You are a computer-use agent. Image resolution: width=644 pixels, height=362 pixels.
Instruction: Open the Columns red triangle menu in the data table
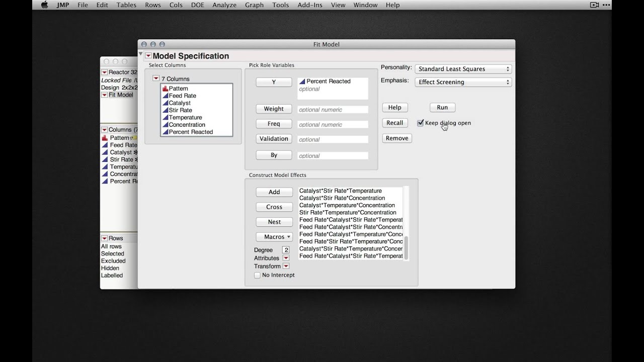[104, 130]
